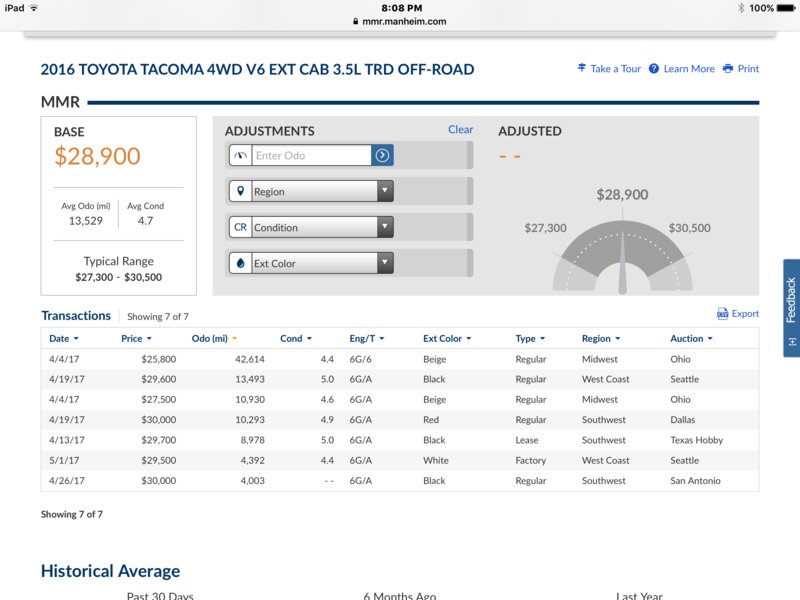Click the Dallas auction cell

tap(683, 419)
